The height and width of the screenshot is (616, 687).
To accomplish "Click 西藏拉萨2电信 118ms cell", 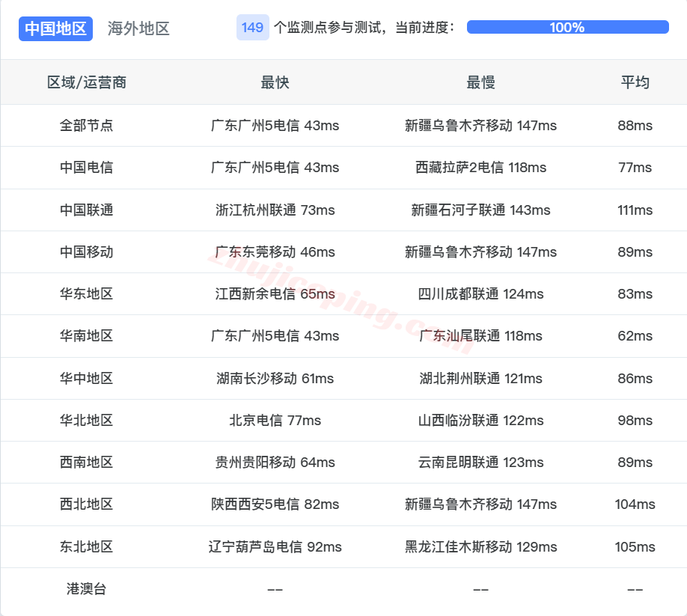I will point(480,168).
